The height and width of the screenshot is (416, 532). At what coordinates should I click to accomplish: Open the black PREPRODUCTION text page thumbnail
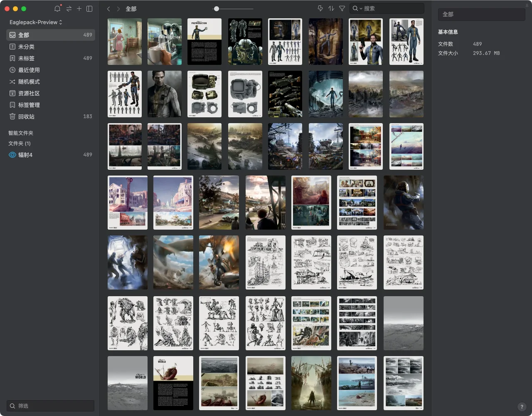click(x=204, y=42)
